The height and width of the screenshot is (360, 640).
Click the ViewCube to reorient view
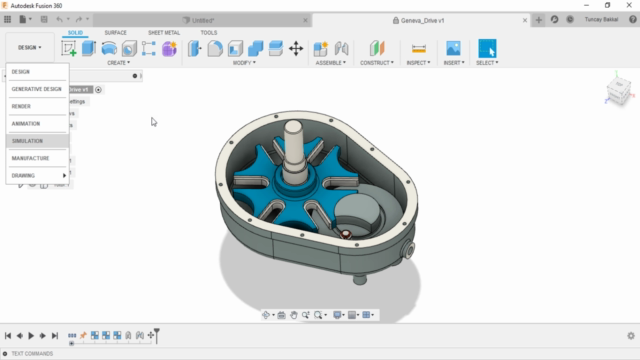pos(619,90)
